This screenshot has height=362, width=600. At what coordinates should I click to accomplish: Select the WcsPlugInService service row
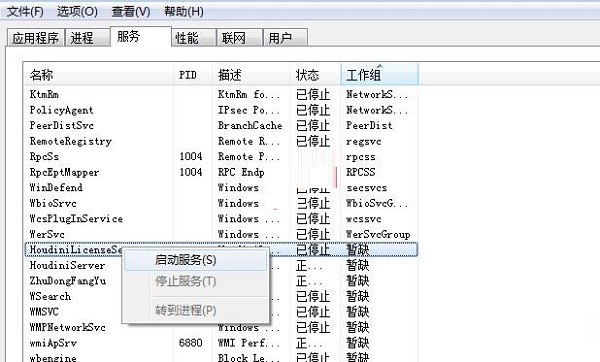221,219
